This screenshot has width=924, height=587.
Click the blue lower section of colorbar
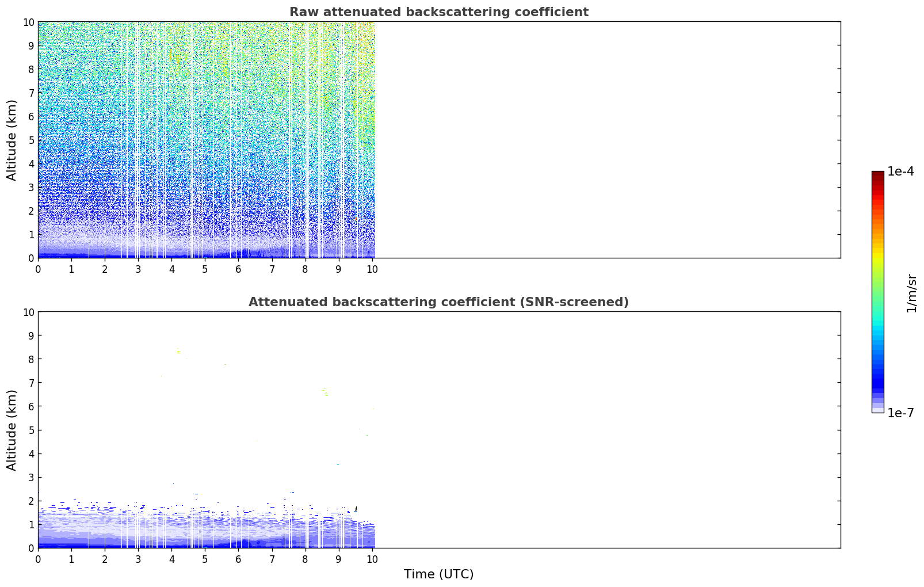tap(877, 374)
